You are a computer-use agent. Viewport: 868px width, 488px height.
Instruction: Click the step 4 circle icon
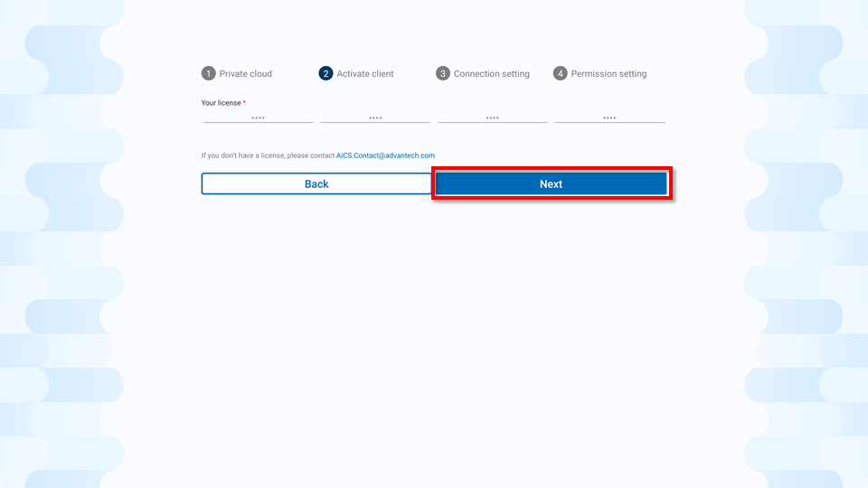(x=561, y=73)
